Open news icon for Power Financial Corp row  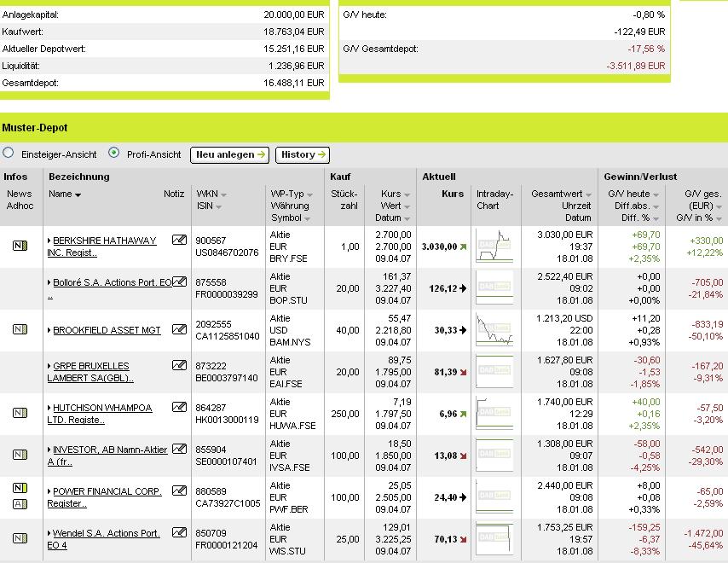coord(20,488)
